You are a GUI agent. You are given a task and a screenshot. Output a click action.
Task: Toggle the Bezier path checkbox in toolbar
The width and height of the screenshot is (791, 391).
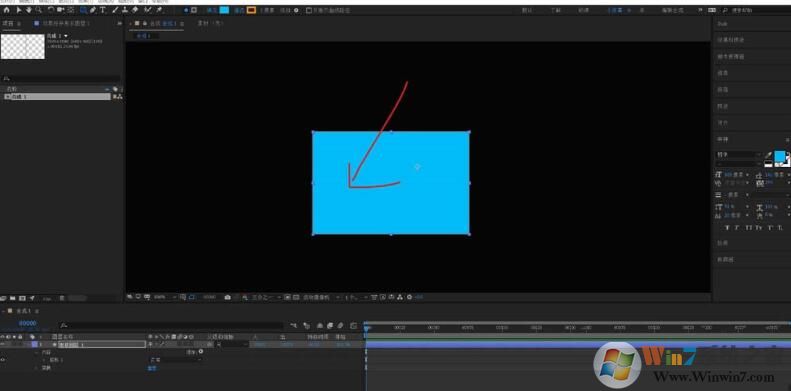[x=309, y=10]
